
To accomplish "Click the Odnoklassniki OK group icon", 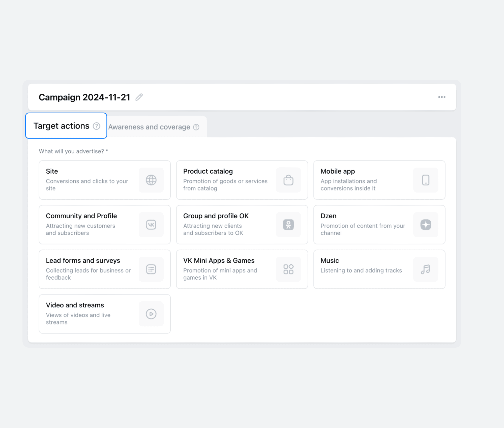I will [288, 225].
